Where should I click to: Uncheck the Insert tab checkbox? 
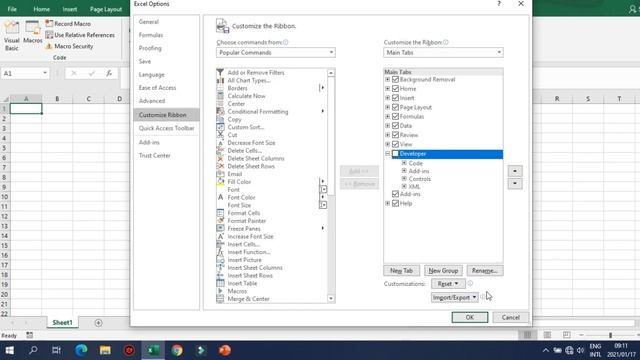(395, 98)
